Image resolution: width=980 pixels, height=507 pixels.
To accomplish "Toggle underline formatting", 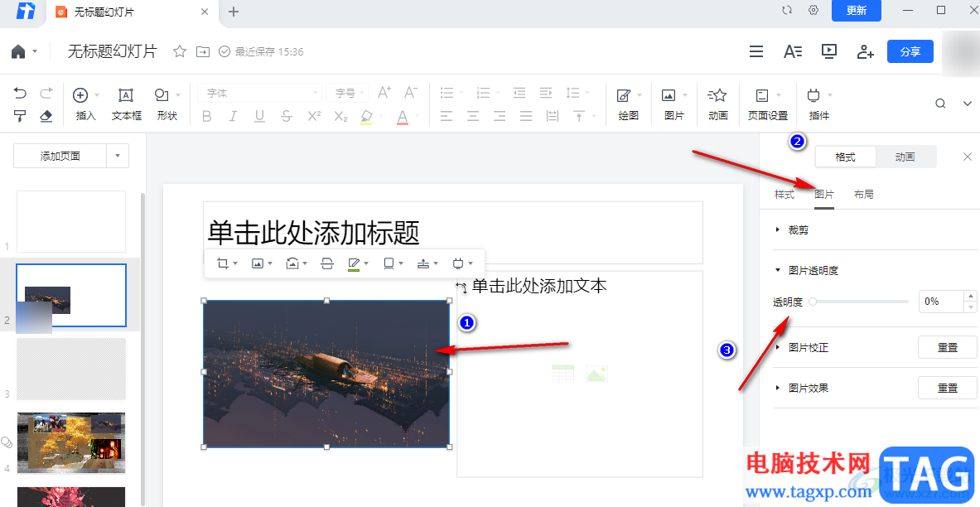I will [259, 116].
